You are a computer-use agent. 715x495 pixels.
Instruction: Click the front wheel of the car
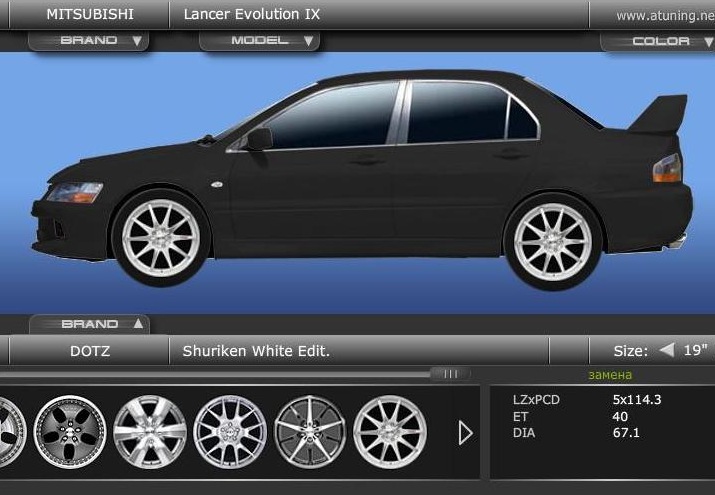[161, 237]
